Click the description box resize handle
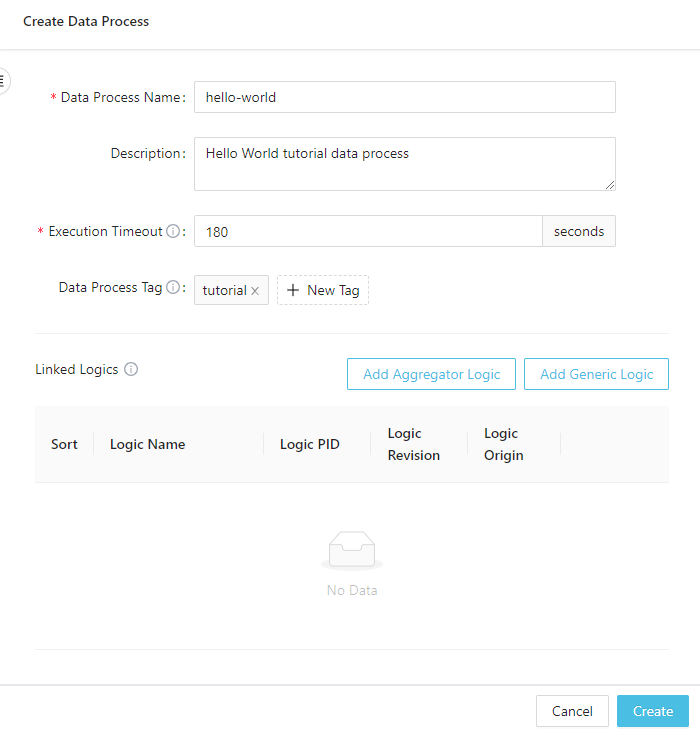The height and width of the screenshot is (736, 700). click(x=610, y=185)
